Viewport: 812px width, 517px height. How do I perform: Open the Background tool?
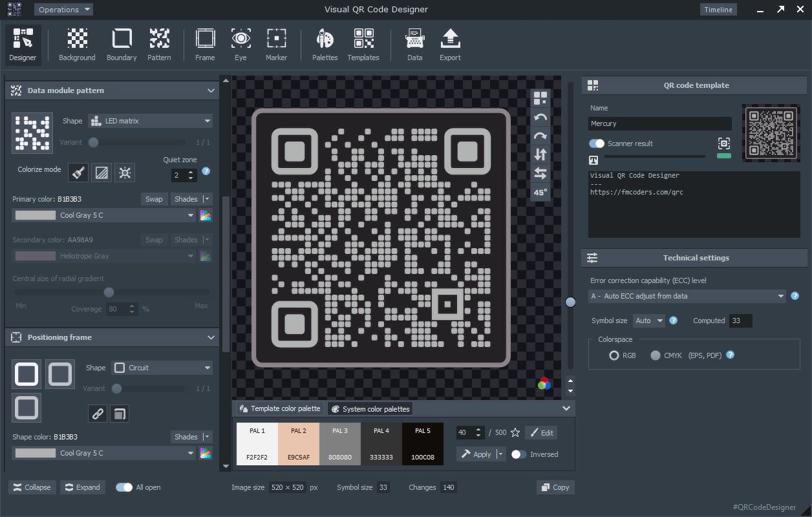[x=77, y=45]
